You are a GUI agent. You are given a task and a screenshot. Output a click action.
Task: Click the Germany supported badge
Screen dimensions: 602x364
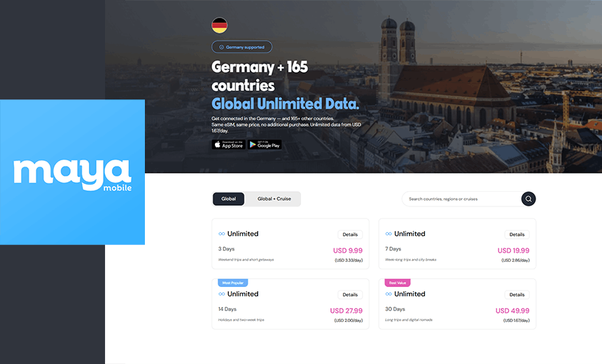pyautogui.click(x=242, y=47)
